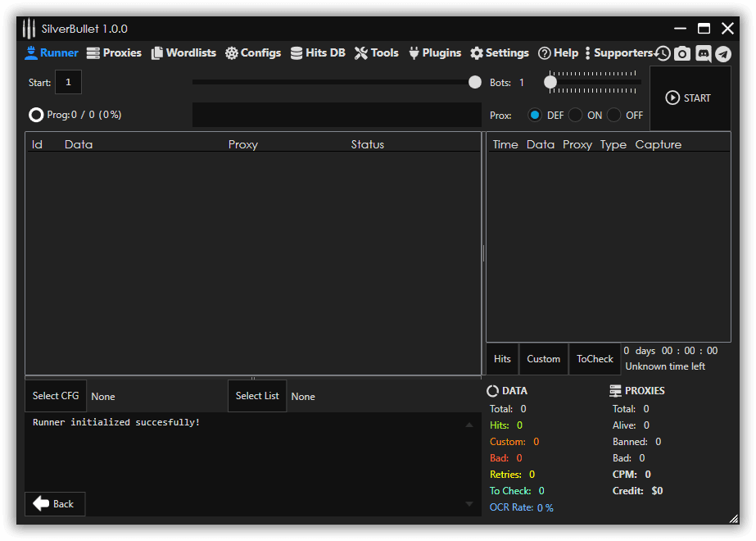Click the Telegram share icon

tap(722, 53)
